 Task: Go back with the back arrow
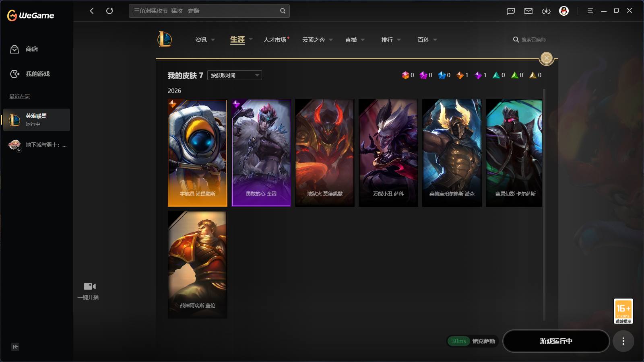point(92,11)
